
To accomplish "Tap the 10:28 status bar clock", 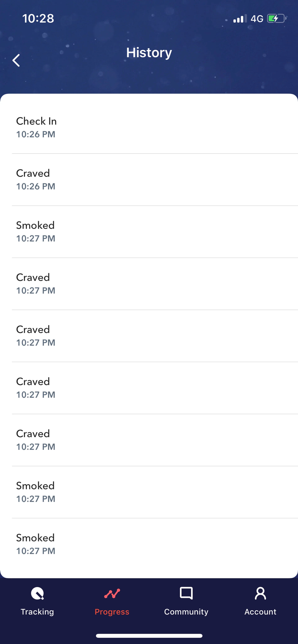I will click(38, 18).
